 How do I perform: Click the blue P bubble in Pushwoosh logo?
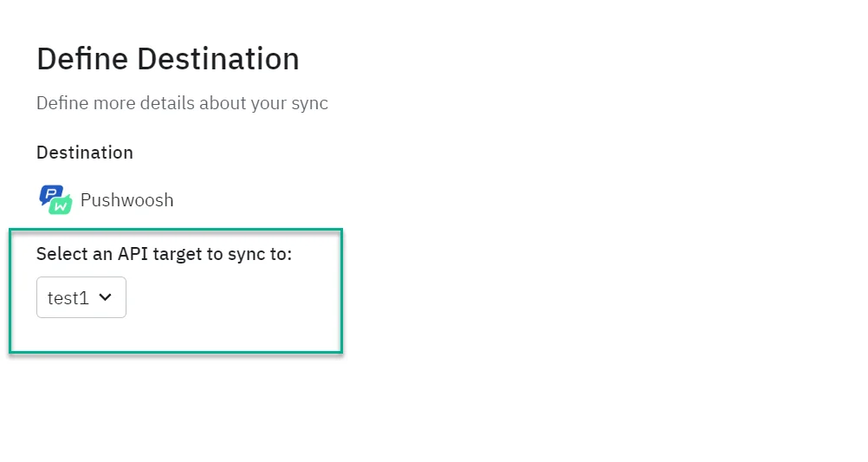coord(49,194)
